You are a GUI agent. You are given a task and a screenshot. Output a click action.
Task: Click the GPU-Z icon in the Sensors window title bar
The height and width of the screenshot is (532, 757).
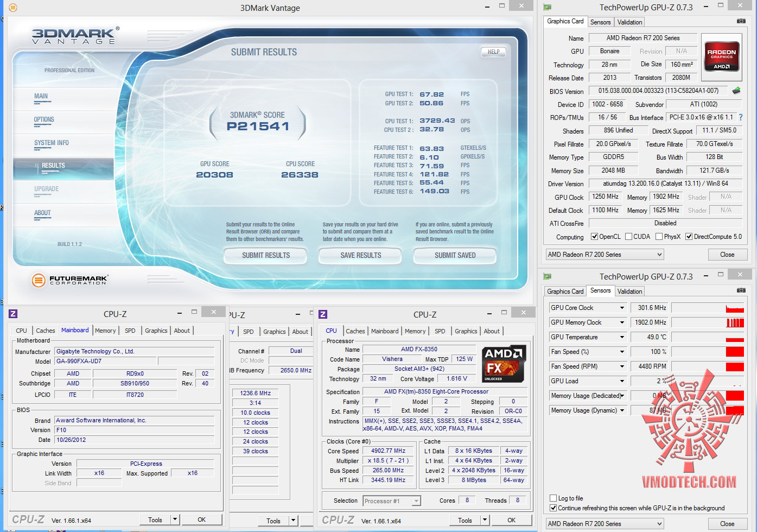coord(548,276)
